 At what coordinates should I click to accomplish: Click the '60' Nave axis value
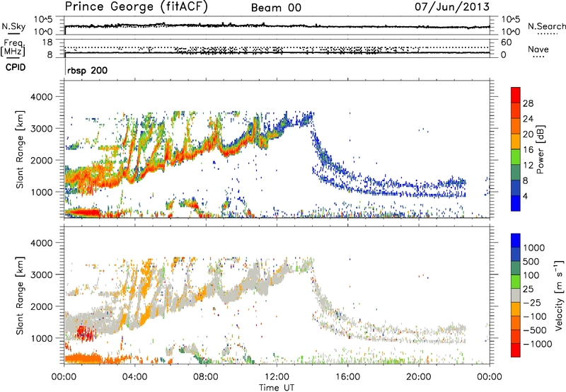[x=506, y=42]
